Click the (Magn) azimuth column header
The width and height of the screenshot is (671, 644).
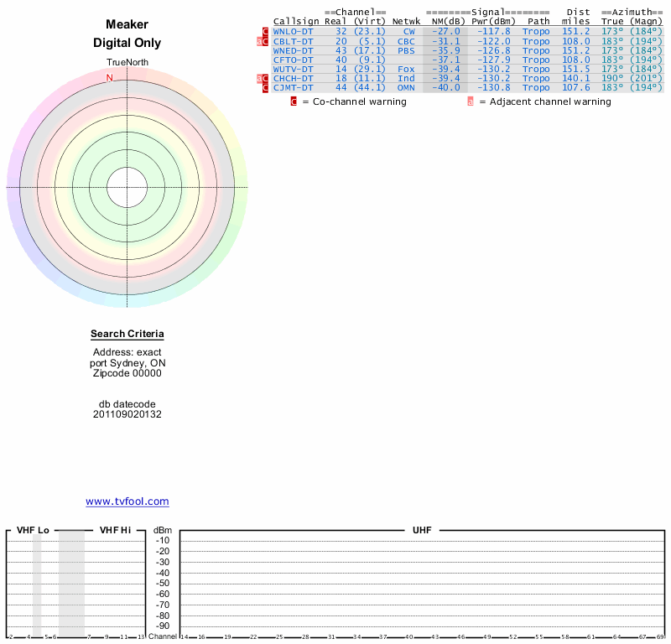click(x=646, y=22)
